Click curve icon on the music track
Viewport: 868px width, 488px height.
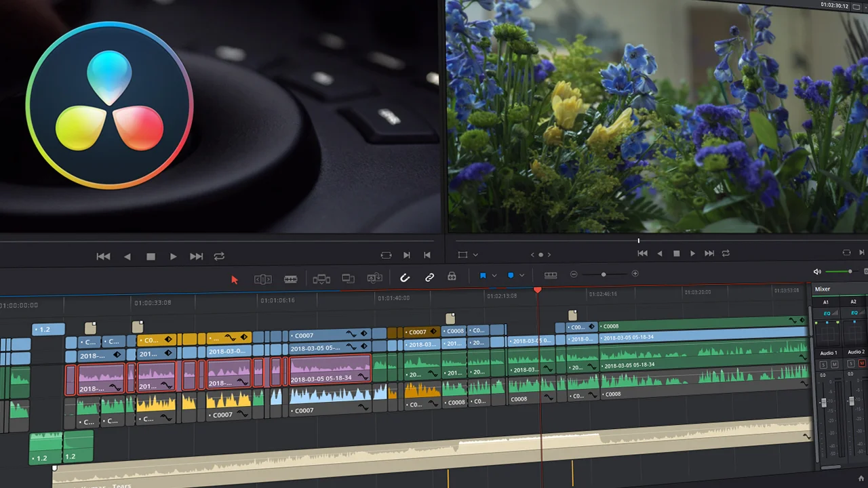(x=808, y=436)
